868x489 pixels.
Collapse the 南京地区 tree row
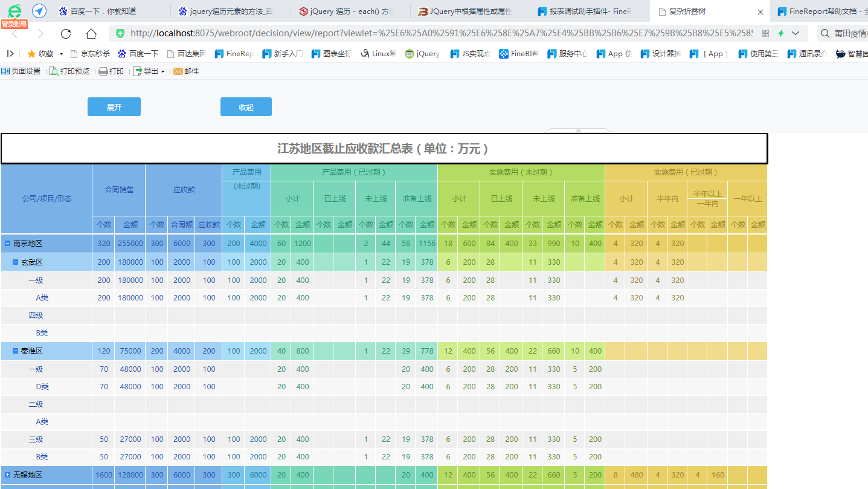[7, 244]
